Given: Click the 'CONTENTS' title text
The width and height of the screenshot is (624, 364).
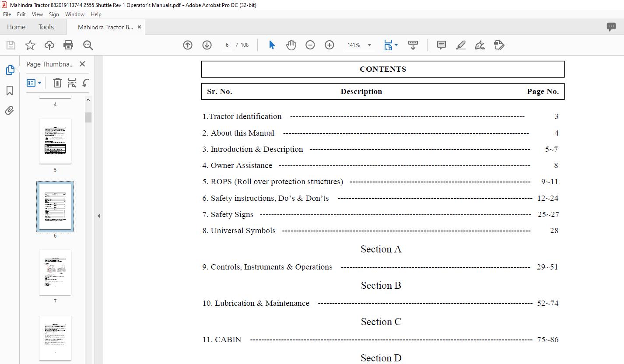Looking at the screenshot, I should (383, 69).
